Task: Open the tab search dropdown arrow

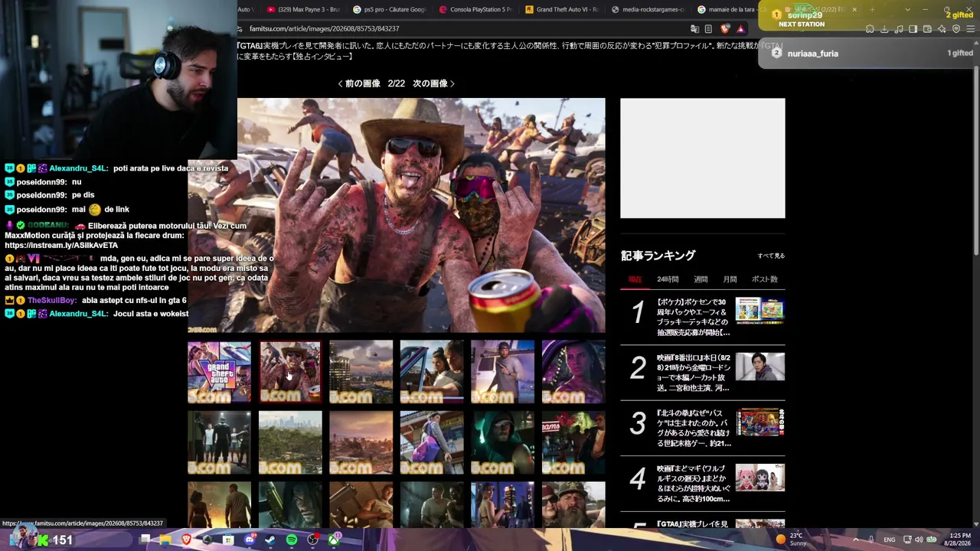Action: pyautogui.click(x=907, y=9)
